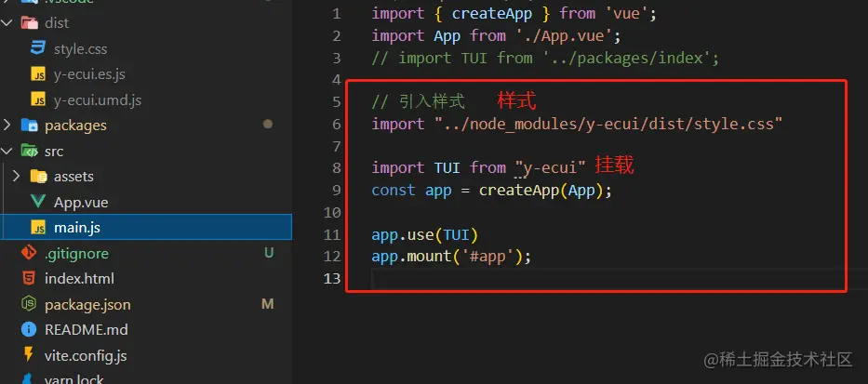The image size is (868, 384).
Task: Collapse the src folder chevron
Action: (x=7, y=151)
